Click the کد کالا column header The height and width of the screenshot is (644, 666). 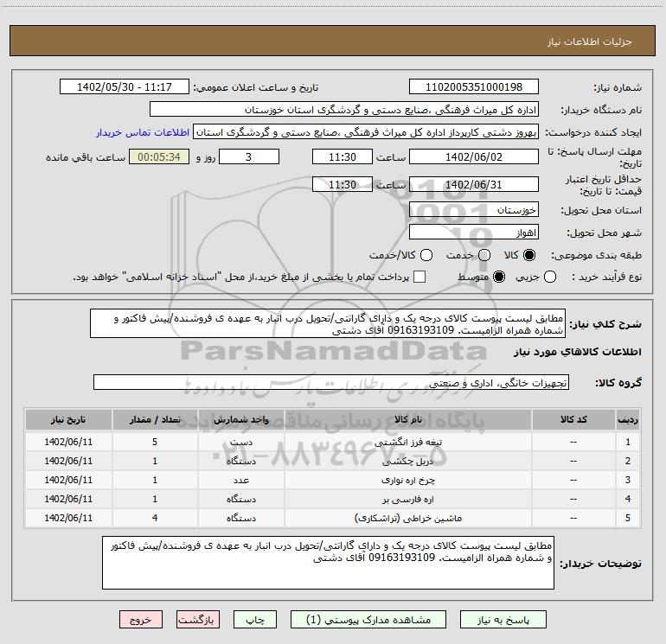tap(573, 419)
